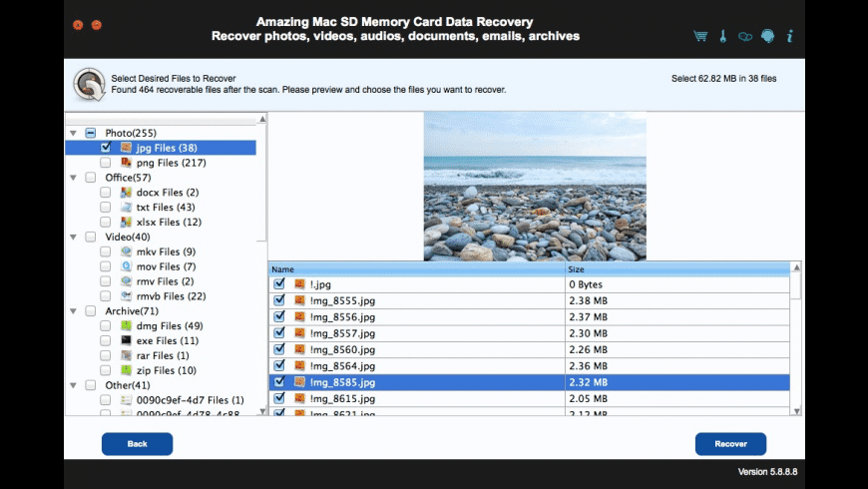Check the mov Files (7) checkbox
868x489 pixels.
point(105,266)
